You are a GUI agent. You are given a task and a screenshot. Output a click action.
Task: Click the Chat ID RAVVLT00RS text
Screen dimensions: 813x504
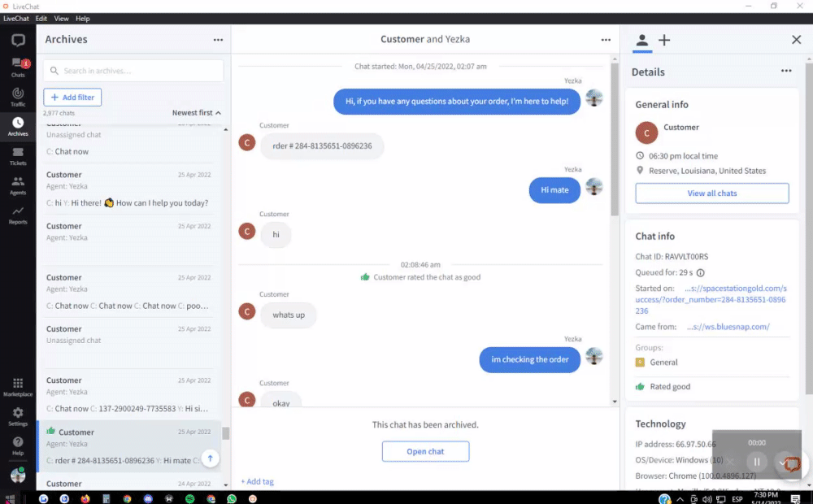point(672,257)
